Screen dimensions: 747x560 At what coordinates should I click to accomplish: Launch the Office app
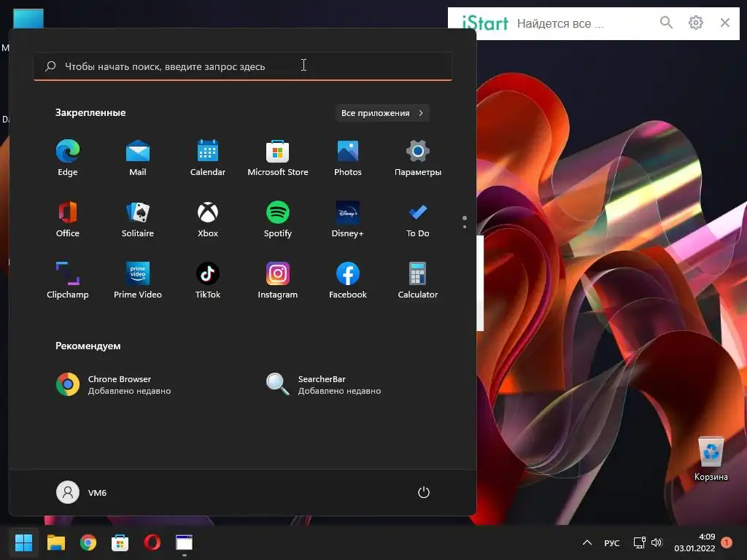68,219
